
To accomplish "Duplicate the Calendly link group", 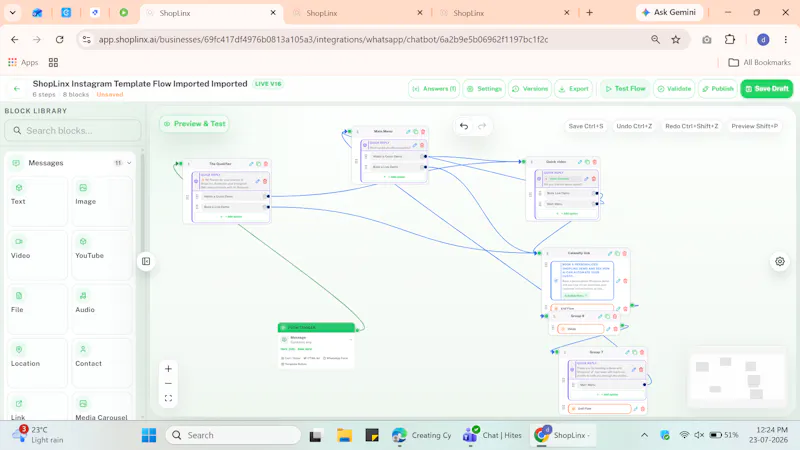I will (617, 253).
